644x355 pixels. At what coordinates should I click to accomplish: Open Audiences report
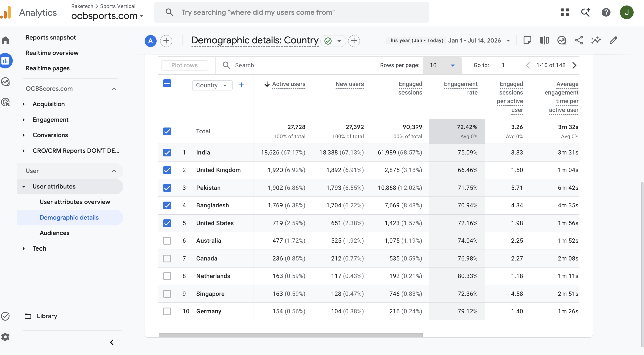(x=54, y=233)
